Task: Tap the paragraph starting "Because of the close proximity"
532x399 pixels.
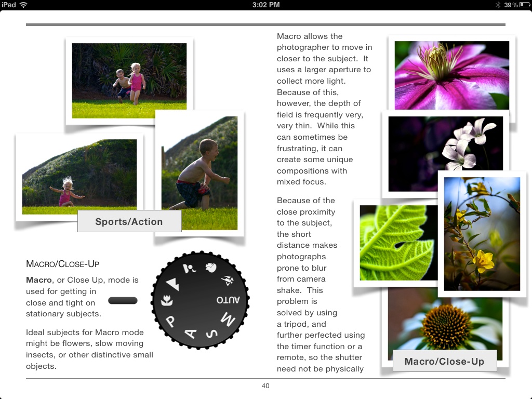Action: [321, 284]
